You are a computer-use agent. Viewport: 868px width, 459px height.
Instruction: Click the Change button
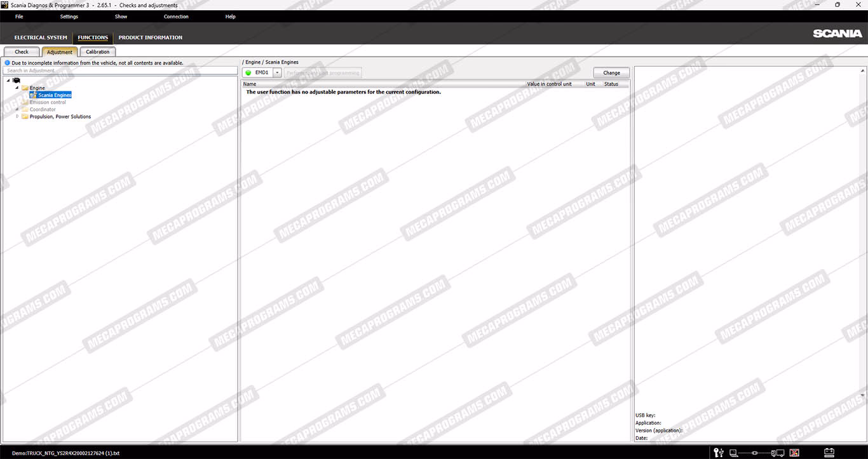611,73
